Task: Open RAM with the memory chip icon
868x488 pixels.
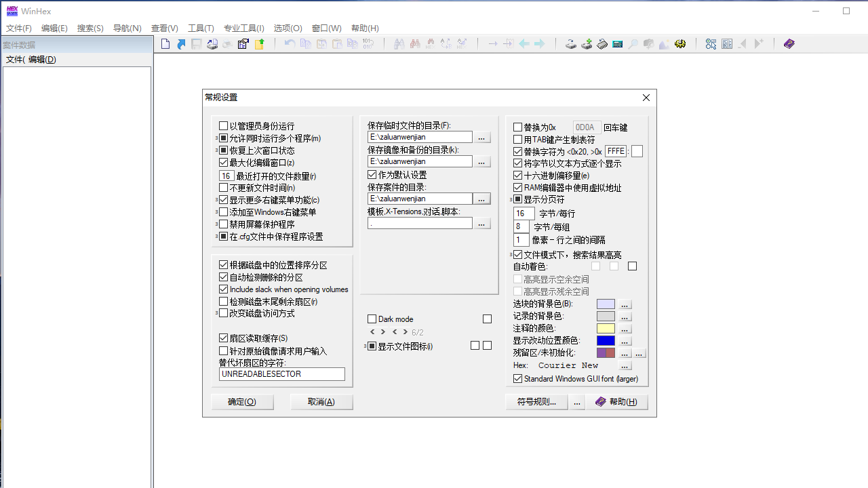Action: point(602,43)
